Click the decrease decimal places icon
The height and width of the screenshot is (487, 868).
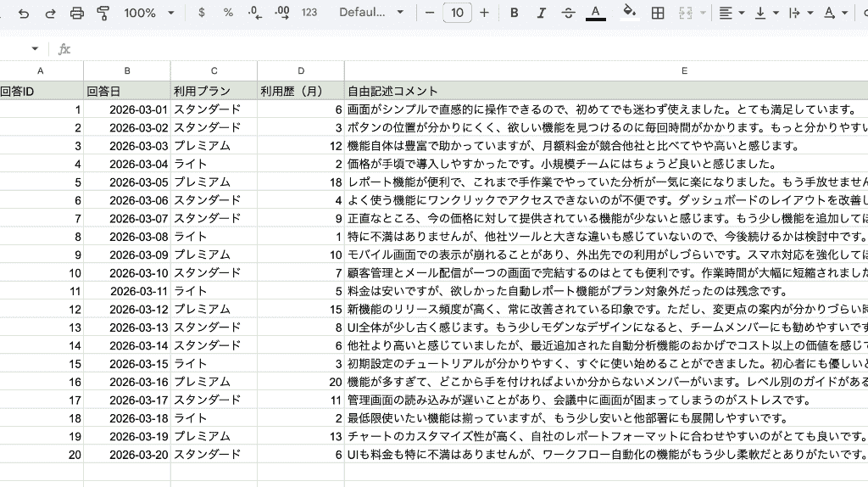click(x=255, y=13)
